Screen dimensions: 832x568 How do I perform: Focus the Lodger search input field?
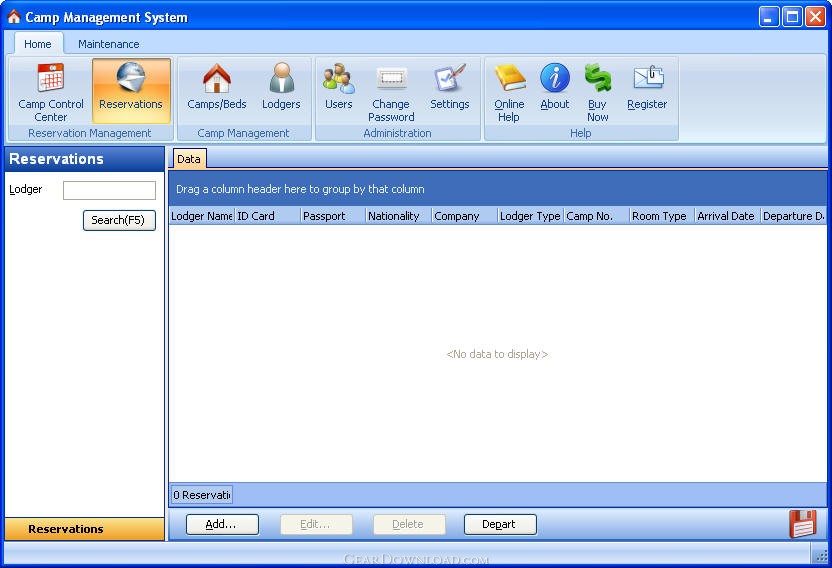click(x=109, y=190)
